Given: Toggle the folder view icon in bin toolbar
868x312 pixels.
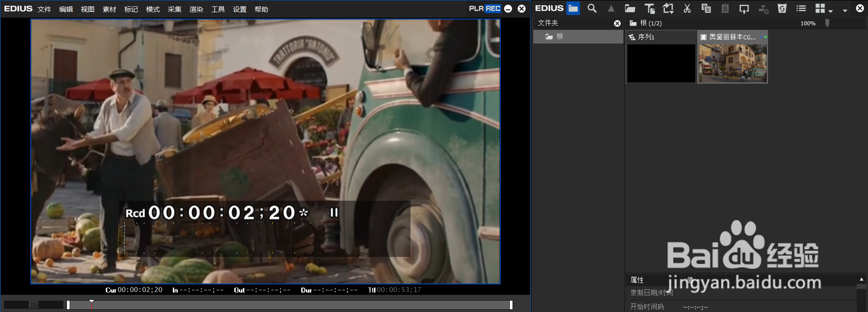Looking at the screenshot, I should point(573,8).
